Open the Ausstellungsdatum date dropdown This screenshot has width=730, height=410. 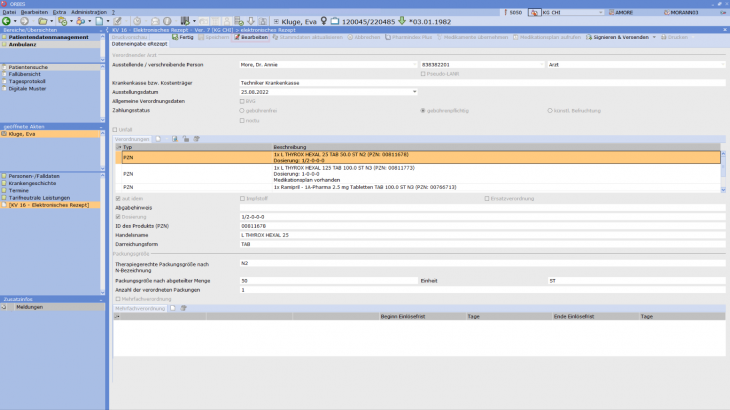[414, 91]
